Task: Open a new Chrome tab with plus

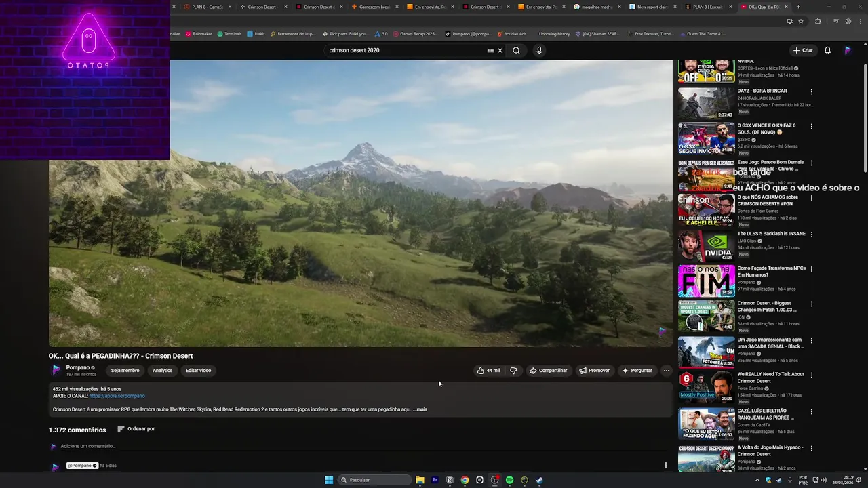Action: click(x=798, y=7)
